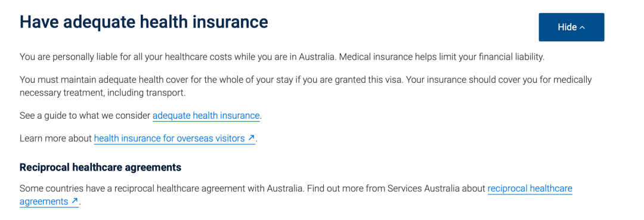Screen dimensions: 644x220
Task: Click the 'Learn more about' text
Action: pyautogui.click(x=56, y=139)
